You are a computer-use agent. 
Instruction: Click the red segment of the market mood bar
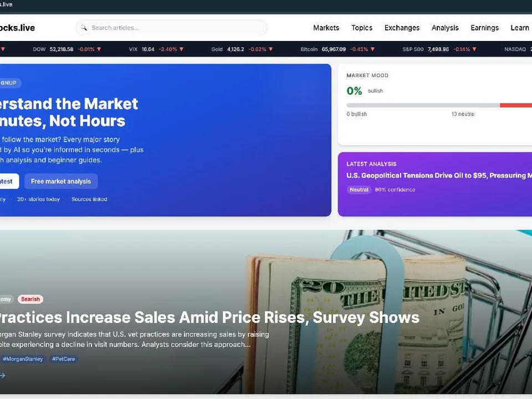[516, 105]
